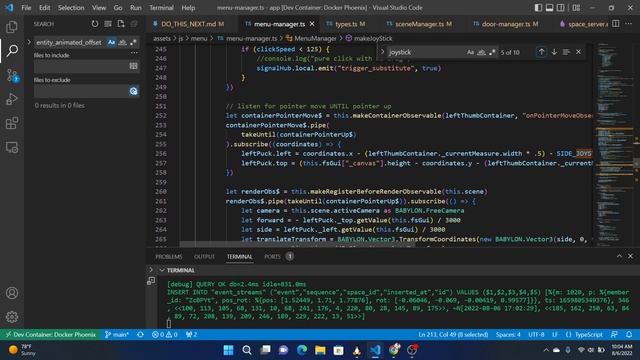The height and width of the screenshot is (360, 640).
Task: Click Open New Search Editor icon
Action: tap(121, 24)
